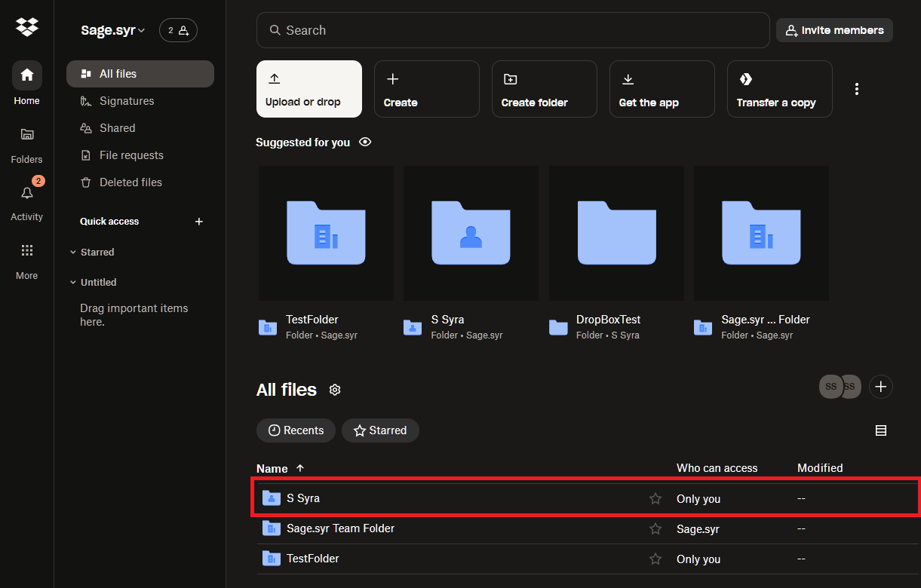Click the TestFolder icon in file list
Image resolution: width=921 pixels, height=588 pixels.
pyautogui.click(x=272, y=559)
